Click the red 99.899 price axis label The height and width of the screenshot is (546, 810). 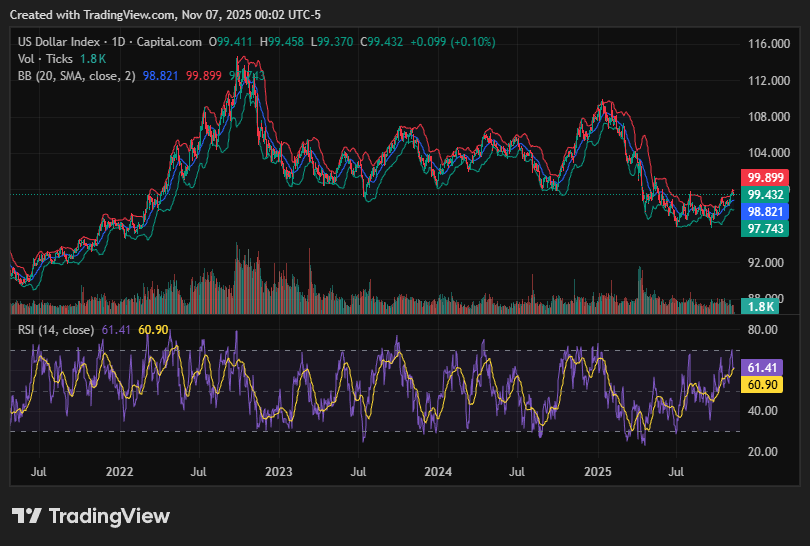coord(765,177)
